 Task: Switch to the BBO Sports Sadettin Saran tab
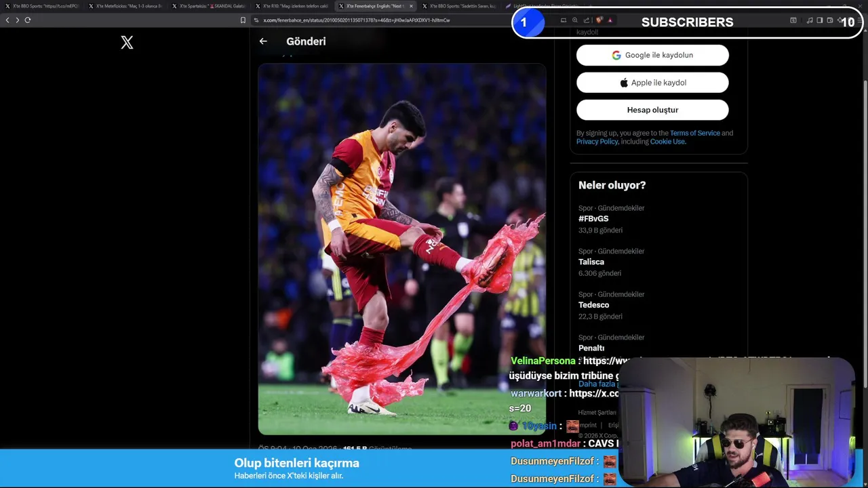(459, 6)
